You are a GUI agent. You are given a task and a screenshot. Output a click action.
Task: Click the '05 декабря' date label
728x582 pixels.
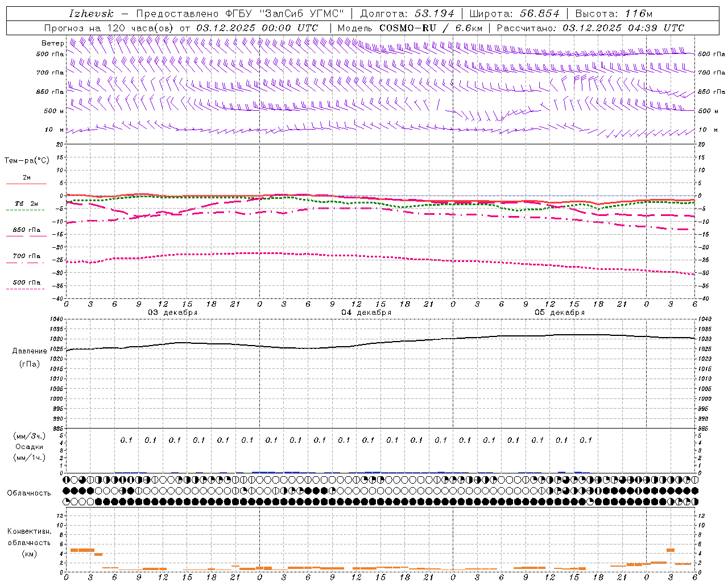[x=560, y=313]
